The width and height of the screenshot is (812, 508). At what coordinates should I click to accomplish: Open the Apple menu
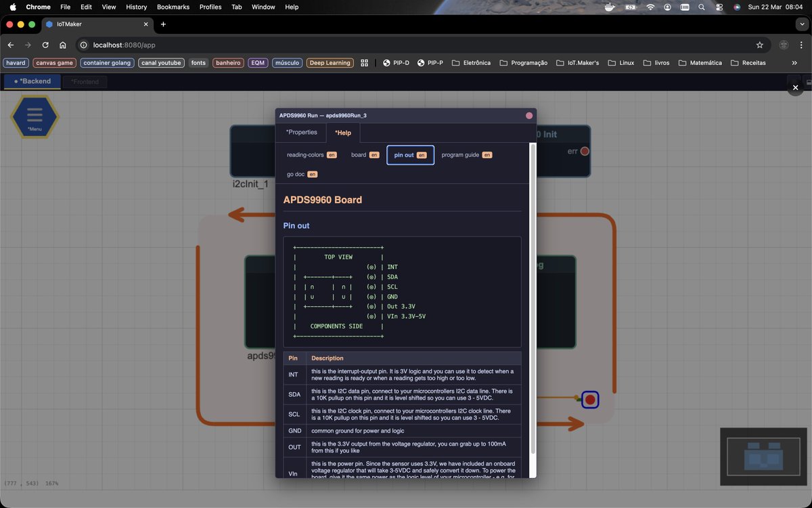(13, 7)
